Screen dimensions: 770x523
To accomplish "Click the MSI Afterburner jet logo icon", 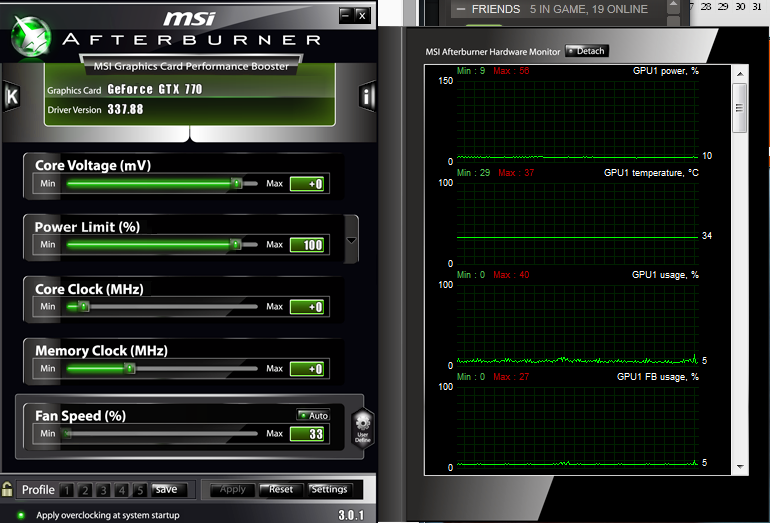I will [x=31, y=36].
